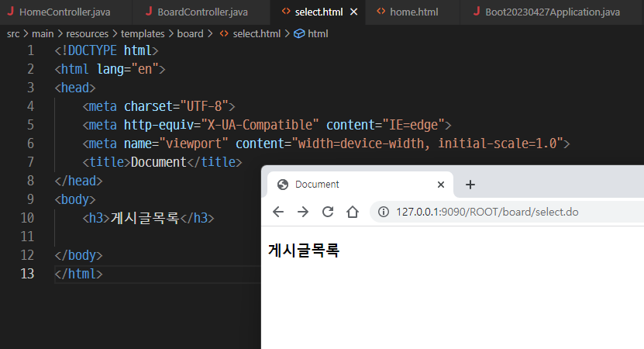644x349 pixels.
Task: Click the Java icon on HomeController.java tab
Action: tap(11, 12)
